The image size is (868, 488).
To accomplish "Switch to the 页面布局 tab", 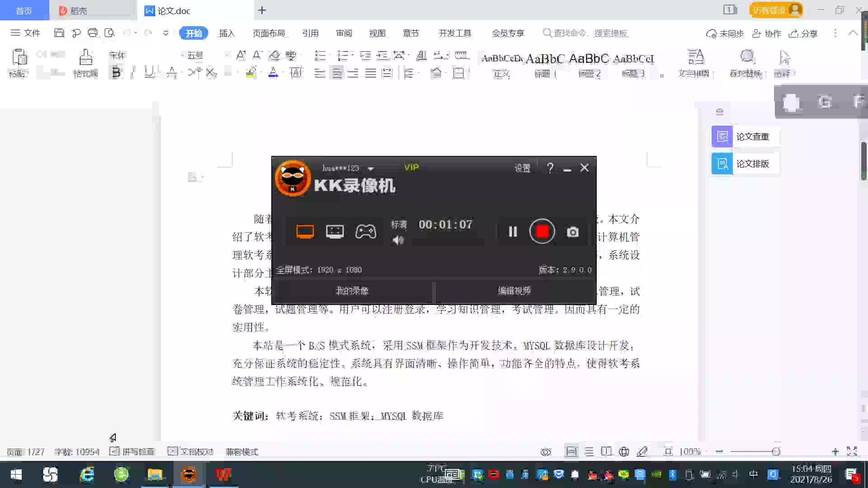I will [x=269, y=33].
